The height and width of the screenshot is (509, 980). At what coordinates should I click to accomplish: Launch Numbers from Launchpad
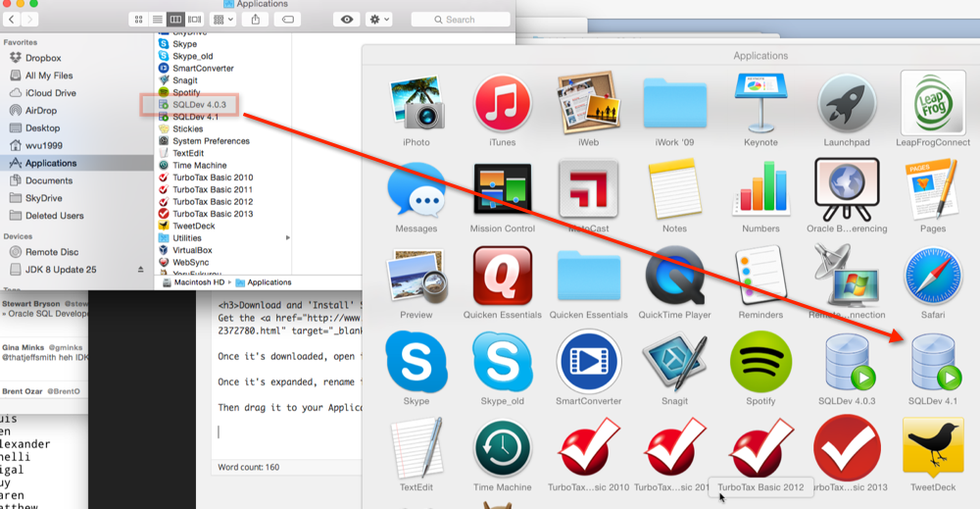[760, 187]
